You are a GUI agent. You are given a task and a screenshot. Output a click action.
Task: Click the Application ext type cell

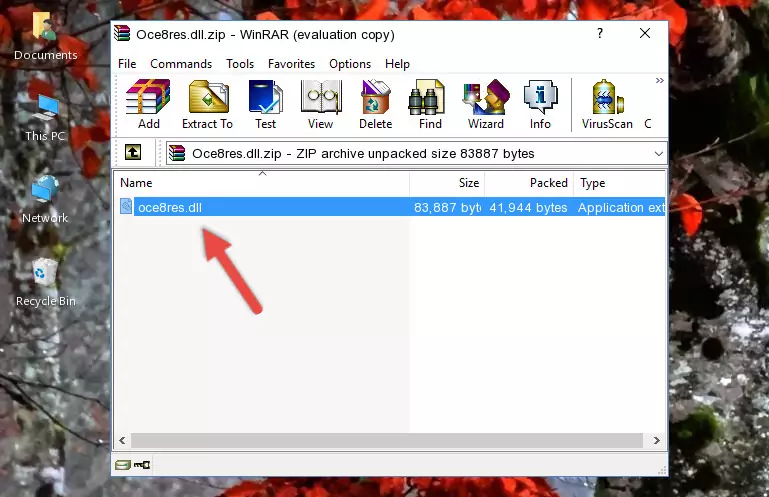621,208
